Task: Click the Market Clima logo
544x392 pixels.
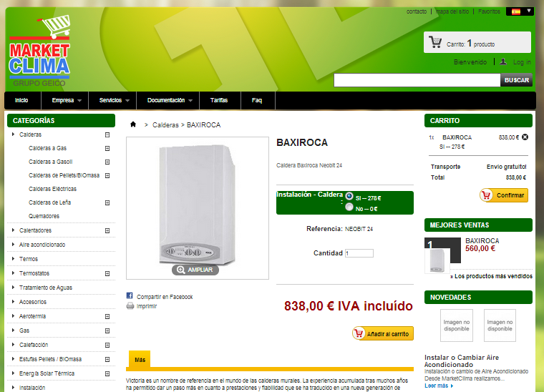Action: coord(39,50)
